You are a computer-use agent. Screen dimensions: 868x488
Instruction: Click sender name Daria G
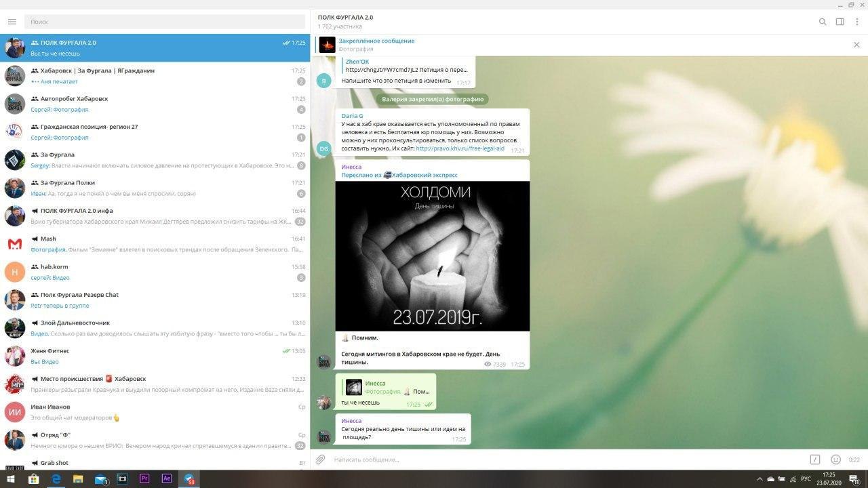pyautogui.click(x=352, y=116)
